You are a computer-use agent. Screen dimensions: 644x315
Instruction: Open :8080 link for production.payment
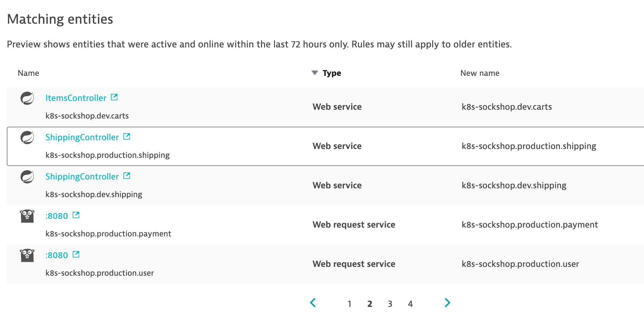pyautogui.click(x=57, y=216)
